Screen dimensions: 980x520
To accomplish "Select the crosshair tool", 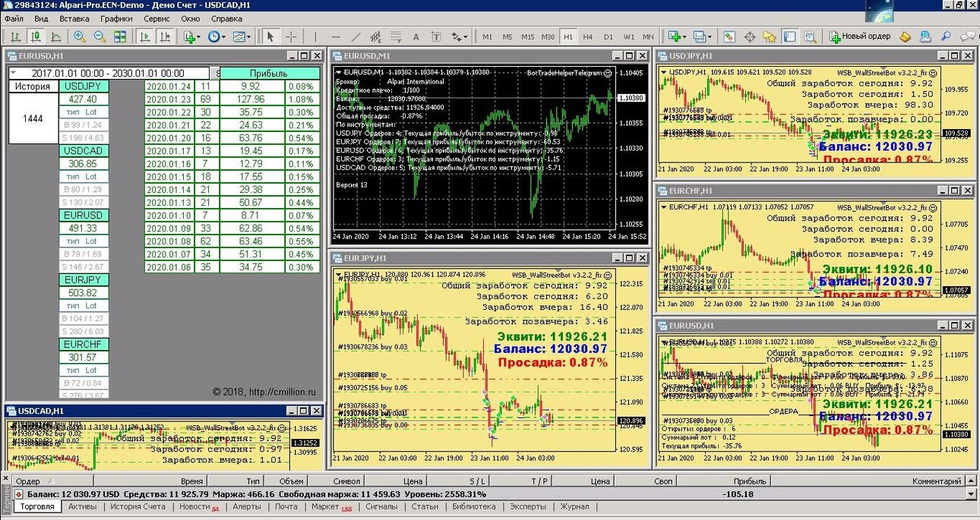I will [291, 36].
